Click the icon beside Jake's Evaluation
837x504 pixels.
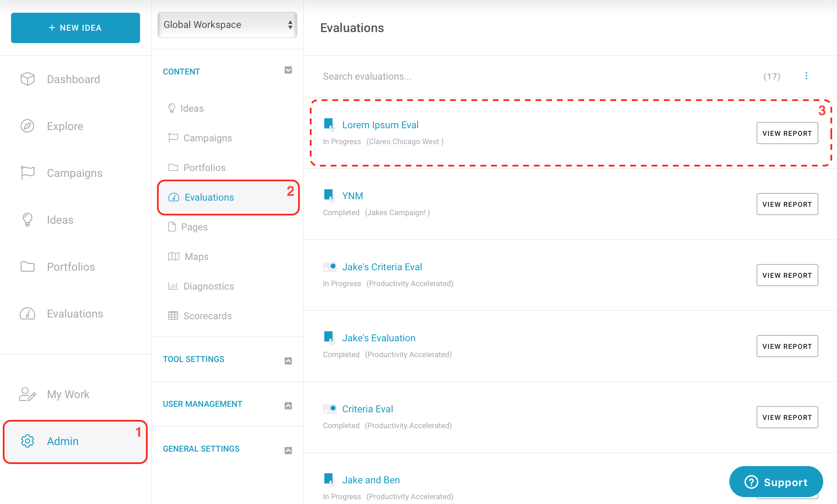(329, 337)
